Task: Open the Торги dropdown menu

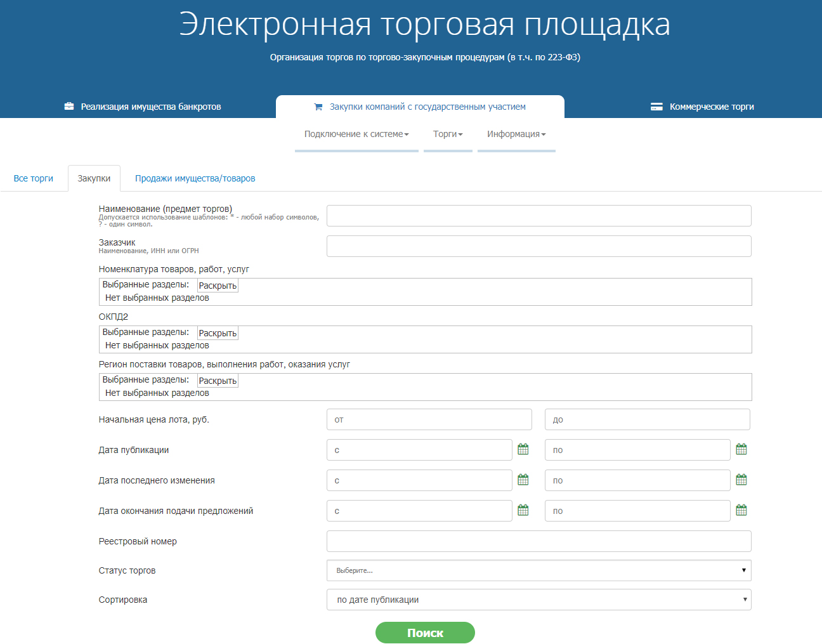Action: [x=448, y=134]
